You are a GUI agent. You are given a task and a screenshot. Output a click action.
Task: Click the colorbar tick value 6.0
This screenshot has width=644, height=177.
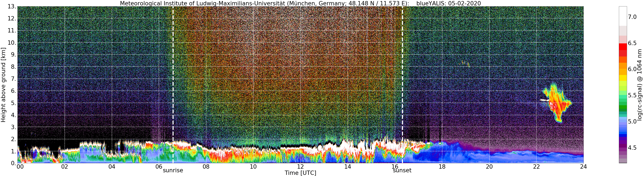click(x=632, y=69)
